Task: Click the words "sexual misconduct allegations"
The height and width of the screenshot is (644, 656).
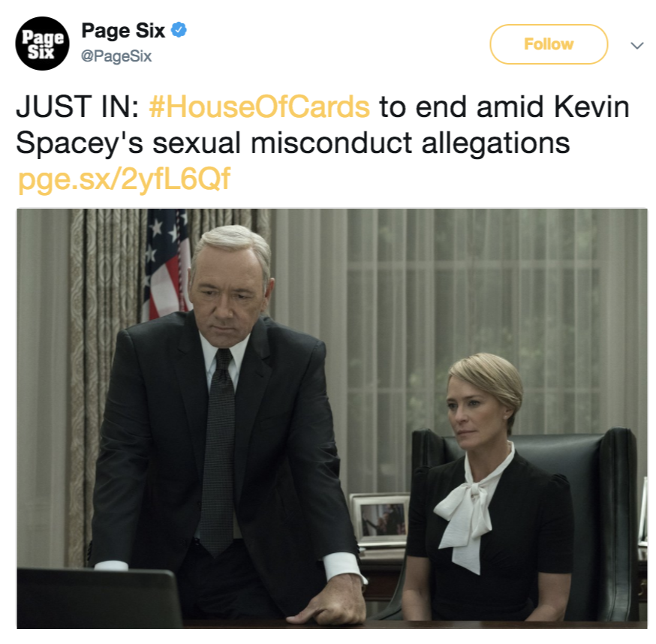Action: tap(360, 143)
